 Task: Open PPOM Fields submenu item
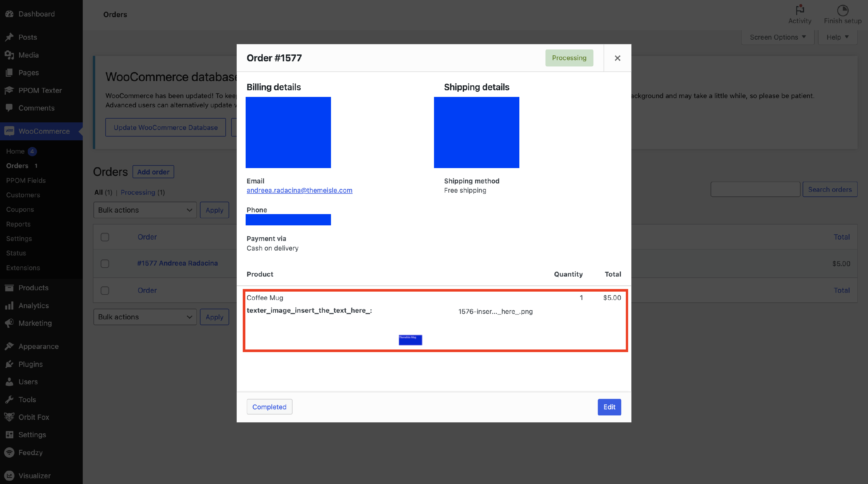point(26,180)
